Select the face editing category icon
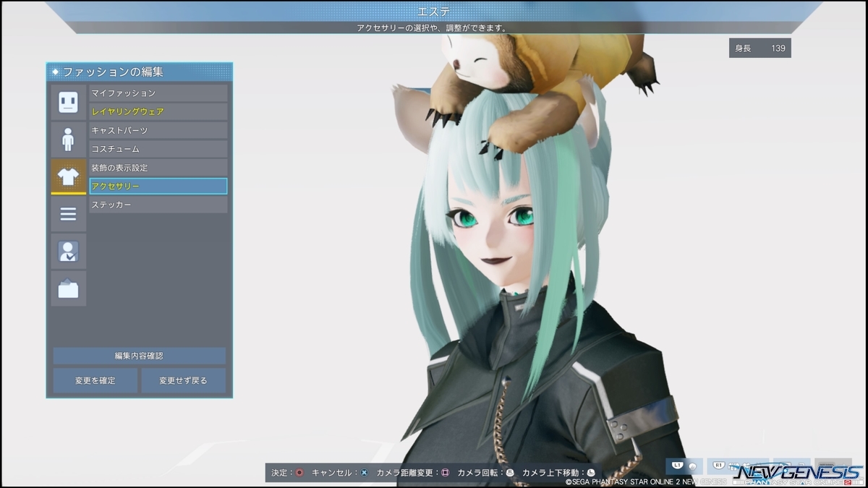868x488 pixels. [69, 102]
